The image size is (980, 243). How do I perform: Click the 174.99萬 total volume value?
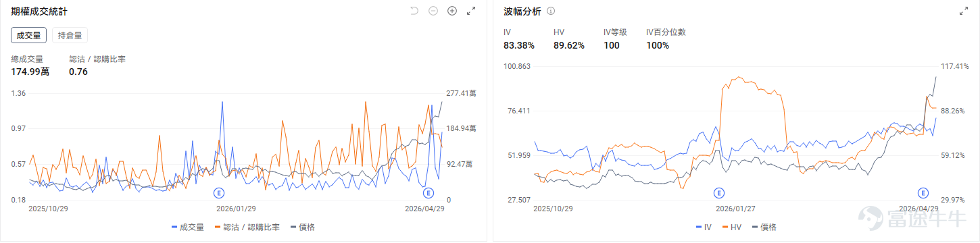click(x=30, y=72)
